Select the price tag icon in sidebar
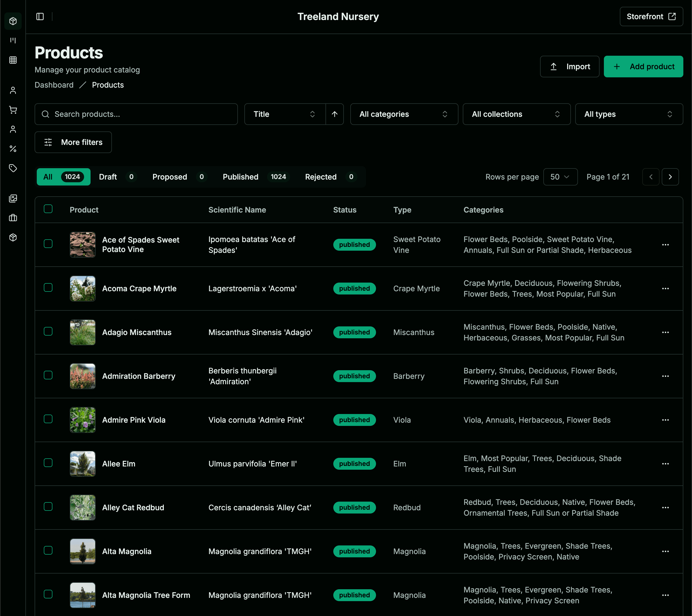Viewport: 692px width, 616px height. 13,168
